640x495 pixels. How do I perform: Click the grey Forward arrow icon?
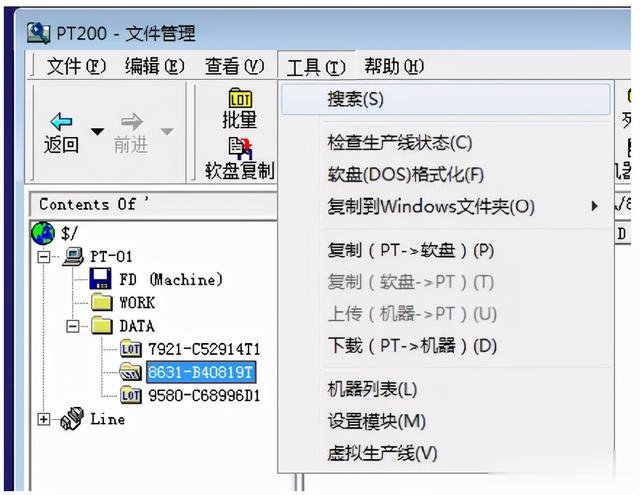click(131, 122)
